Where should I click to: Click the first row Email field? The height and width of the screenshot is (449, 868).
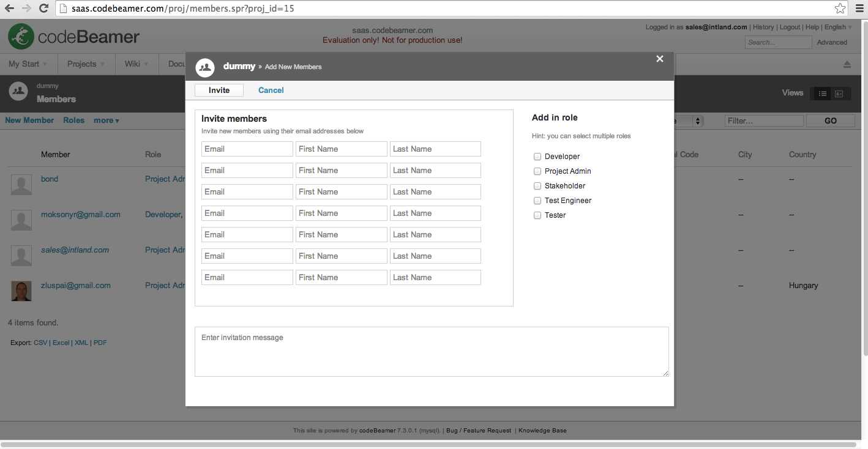pyautogui.click(x=247, y=149)
